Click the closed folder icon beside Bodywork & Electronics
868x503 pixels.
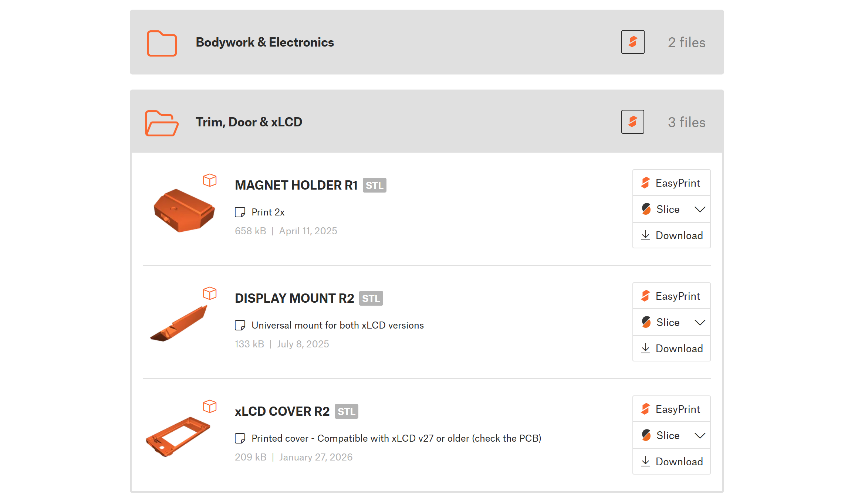162,43
